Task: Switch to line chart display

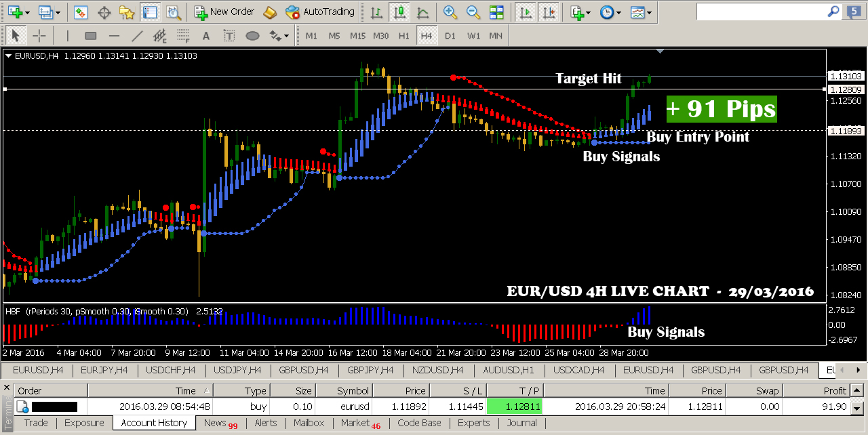Action: 422,12
